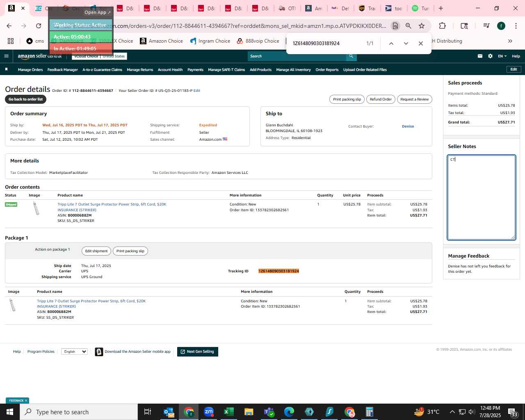Open Order Reports menu item

(327, 70)
